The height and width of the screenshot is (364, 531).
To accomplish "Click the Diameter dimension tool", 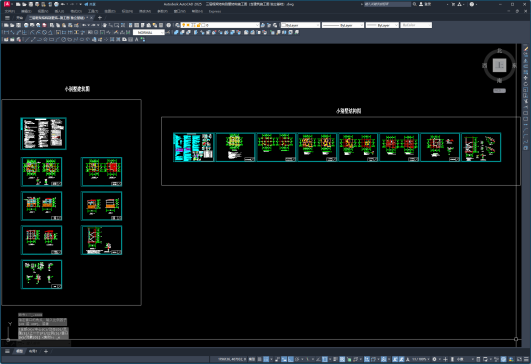I will [x=44, y=33].
